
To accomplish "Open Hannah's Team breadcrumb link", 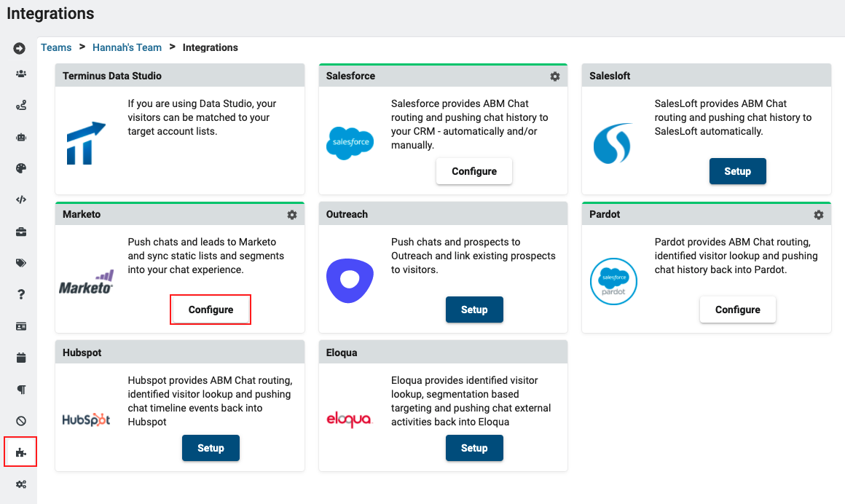I will click(127, 47).
